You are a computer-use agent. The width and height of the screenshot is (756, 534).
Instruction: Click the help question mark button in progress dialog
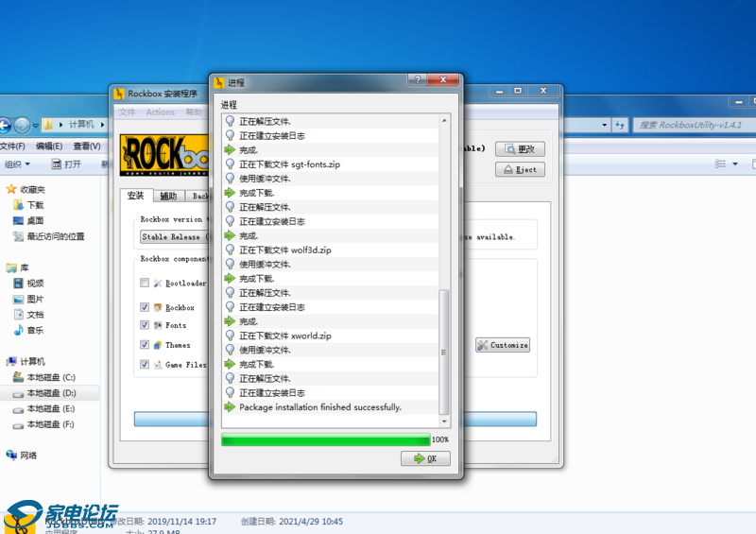click(418, 79)
